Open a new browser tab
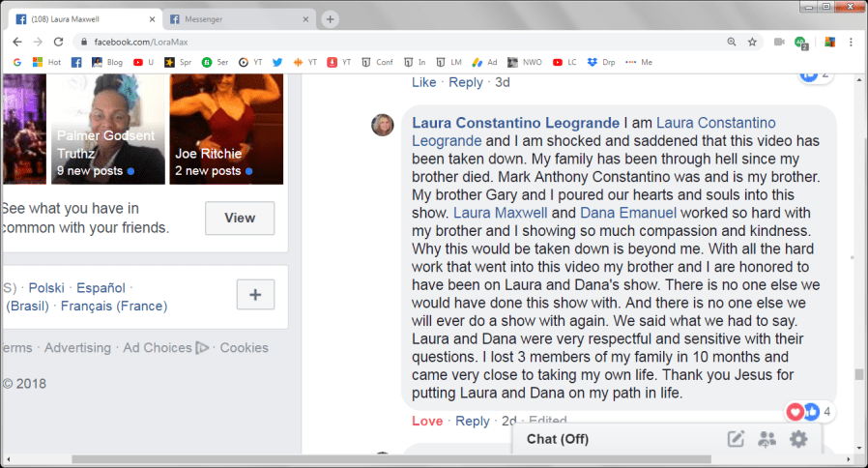The height and width of the screenshot is (468, 868). click(x=330, y=18)
